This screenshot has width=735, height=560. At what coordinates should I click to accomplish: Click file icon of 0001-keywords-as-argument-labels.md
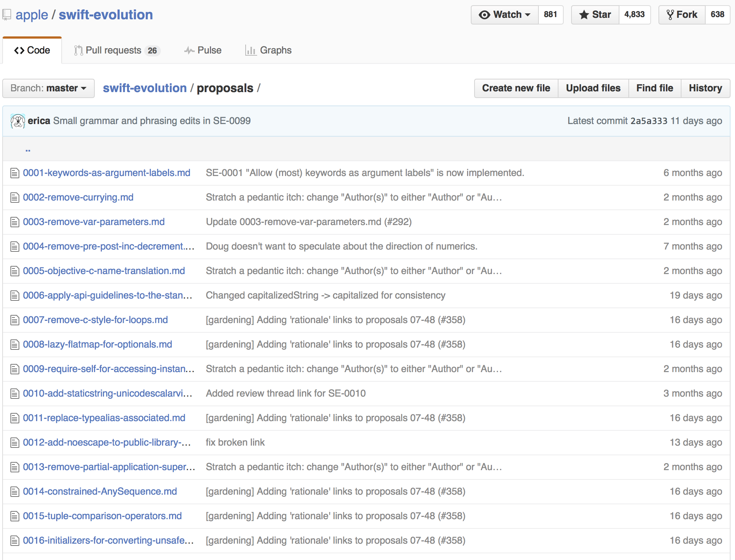(15, 173)
